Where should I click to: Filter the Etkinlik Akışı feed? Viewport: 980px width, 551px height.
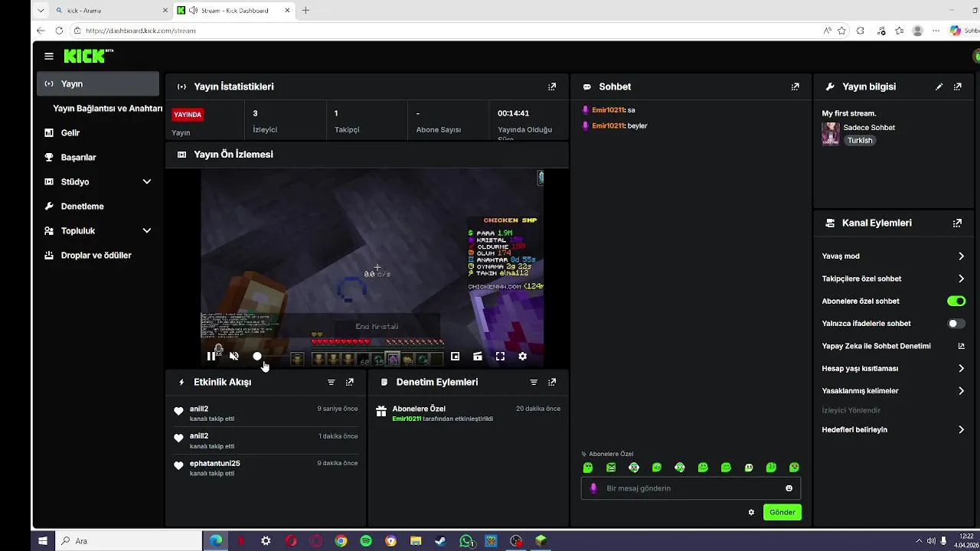(x=332, y=383)
